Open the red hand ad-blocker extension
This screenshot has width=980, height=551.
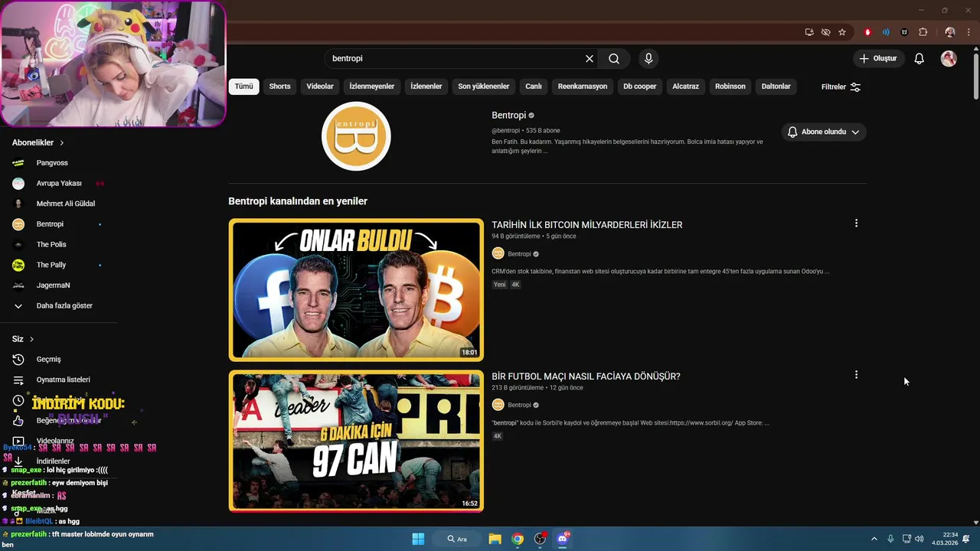[x=867, y=32]
